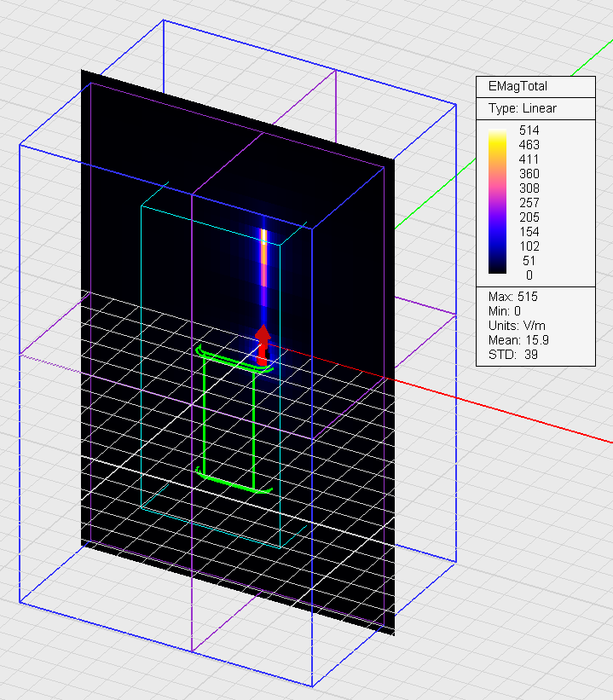Click the 102 value on legend scale
Screen dimensions: 613x700
529,246
